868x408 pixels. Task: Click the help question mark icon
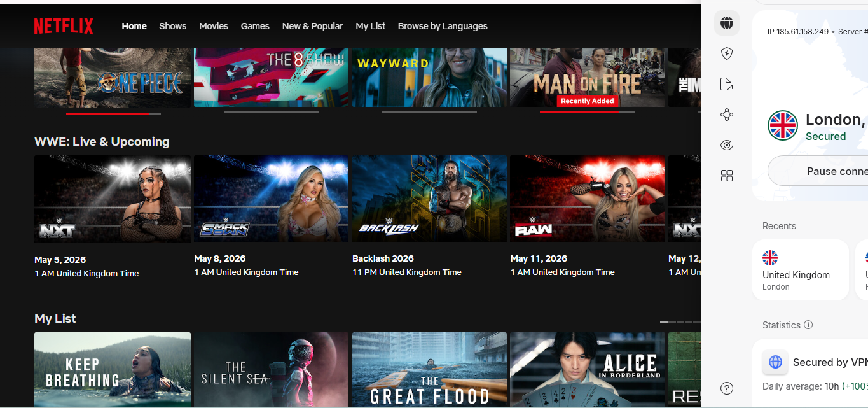click(727, 388)
